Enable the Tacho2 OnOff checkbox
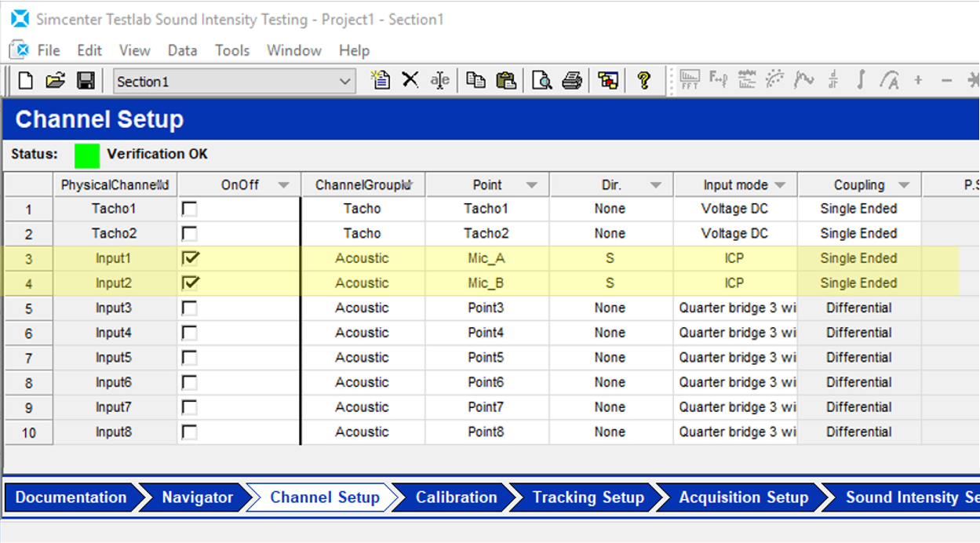980x543 pixels. [x=190, y=233]
